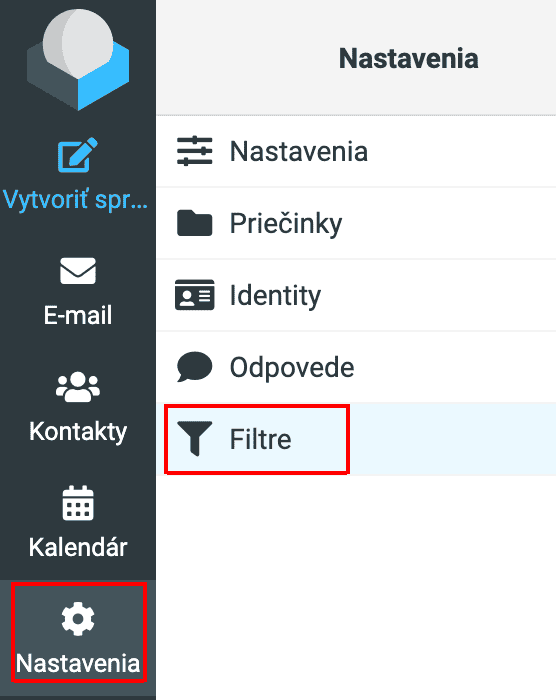Open Nastavenia preferences list entry

pyautogui.click(x=356, y=151)
